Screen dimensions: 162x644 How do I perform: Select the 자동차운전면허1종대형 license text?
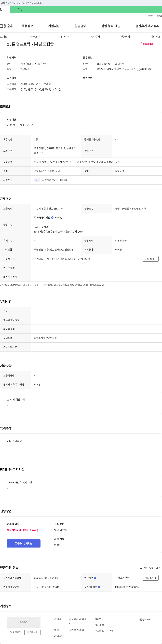(55, 180)
